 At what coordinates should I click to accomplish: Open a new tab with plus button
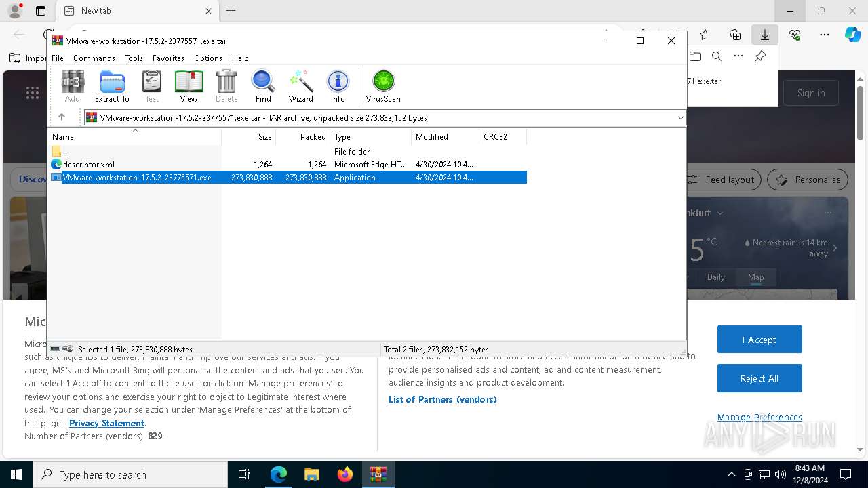pos(231,11)
